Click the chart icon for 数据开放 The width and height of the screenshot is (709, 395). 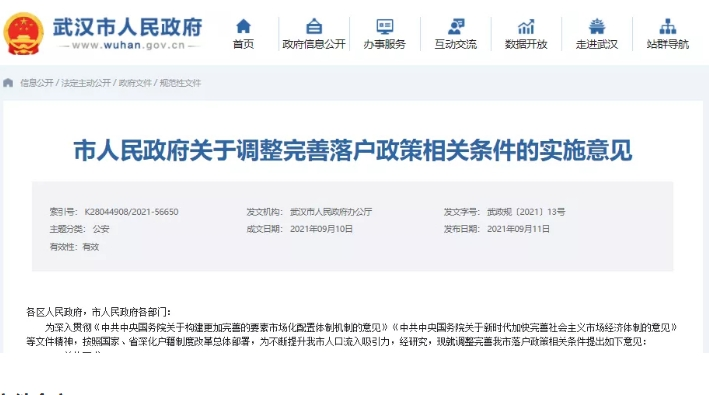point(526,26)
